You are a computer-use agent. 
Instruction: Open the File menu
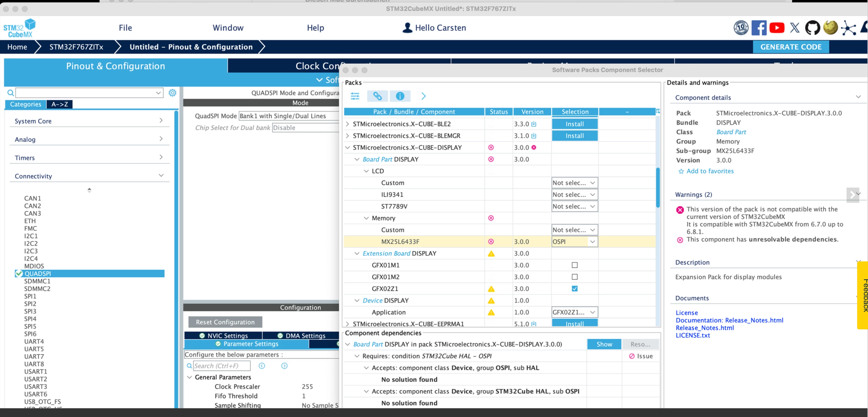tap(125, 28)
